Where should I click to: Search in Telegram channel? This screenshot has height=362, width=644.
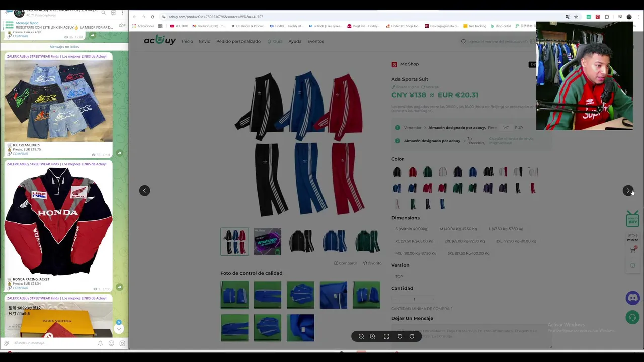[103, 13]
